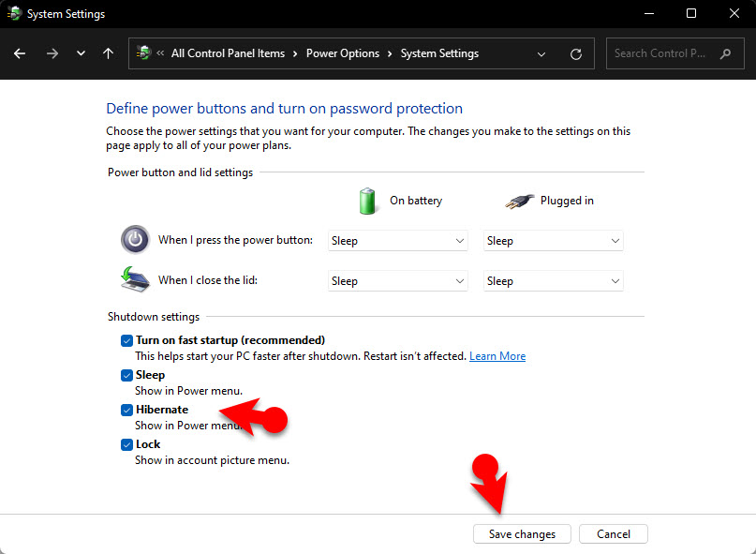Open power button On battery dropdown
756x554 pixels.
click(398, 241)
